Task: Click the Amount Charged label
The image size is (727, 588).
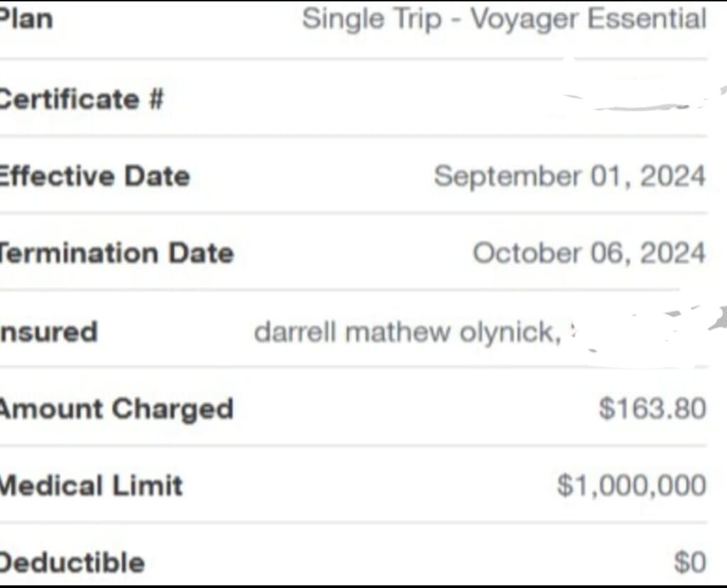Action: [x=116, y=408]
